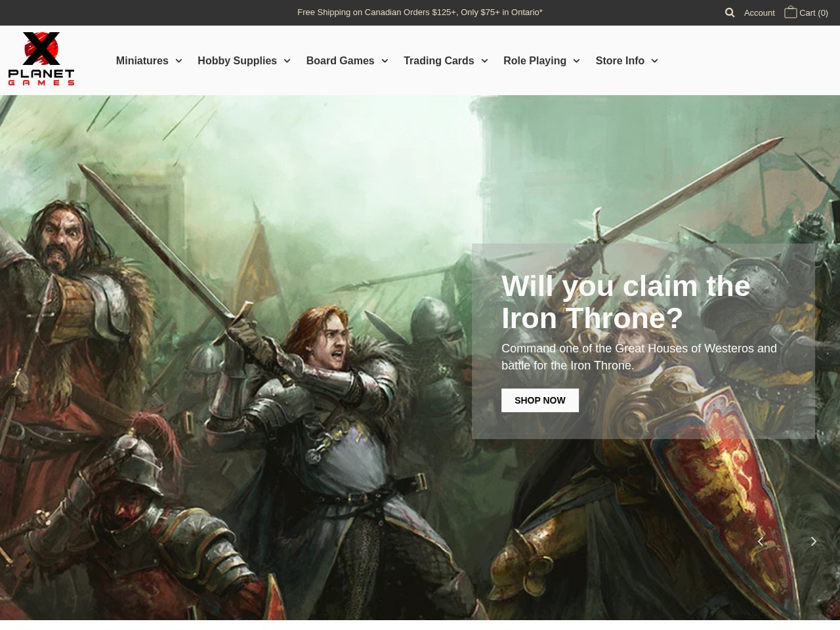Click the X Planet Games logo
The image size is (840, 630).
tap(41, 59)
